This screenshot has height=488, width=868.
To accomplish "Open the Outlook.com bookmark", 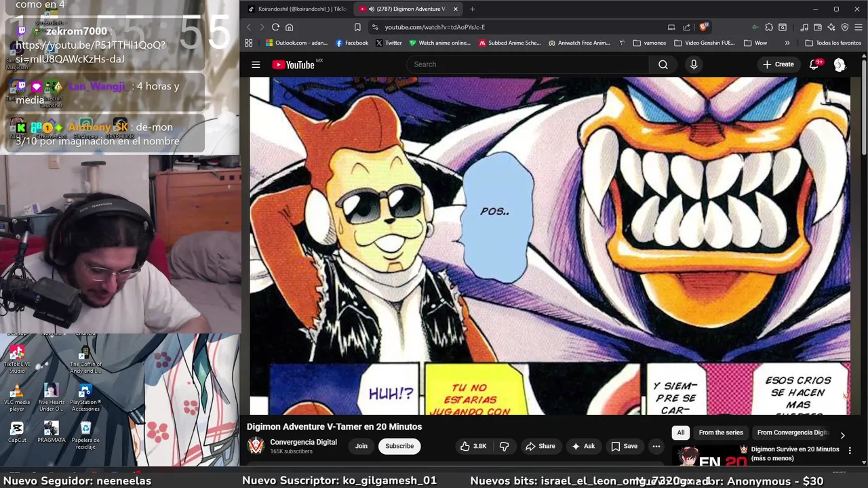I will (296, 43).
